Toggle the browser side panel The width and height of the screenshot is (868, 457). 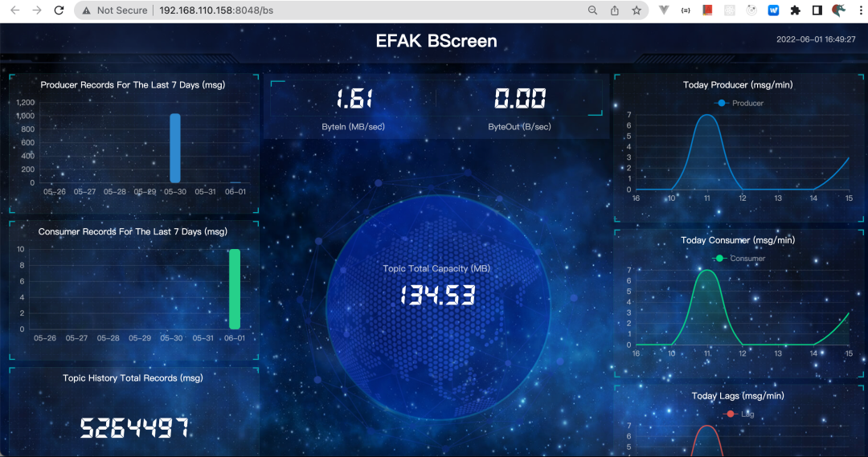click(817, 10)
